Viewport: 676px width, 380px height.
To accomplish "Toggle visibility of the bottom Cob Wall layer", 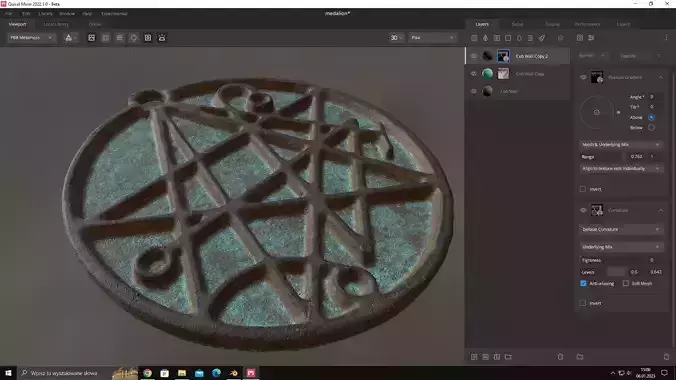I will (x=474, y=91).
